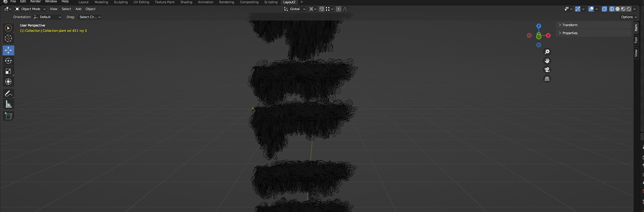Toggle camera view with the camera icon
This screenshot has width=644, height=212.
(x=547, y=70)
